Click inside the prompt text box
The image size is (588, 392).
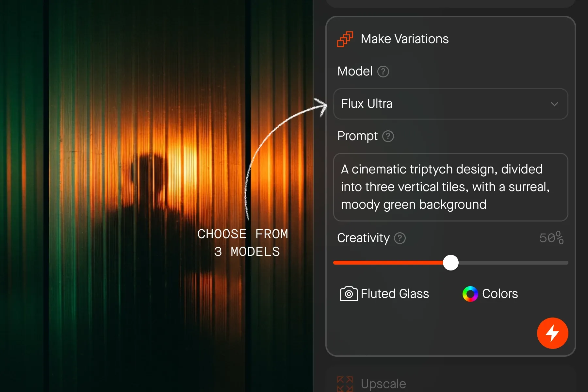[x=451, y=187]
